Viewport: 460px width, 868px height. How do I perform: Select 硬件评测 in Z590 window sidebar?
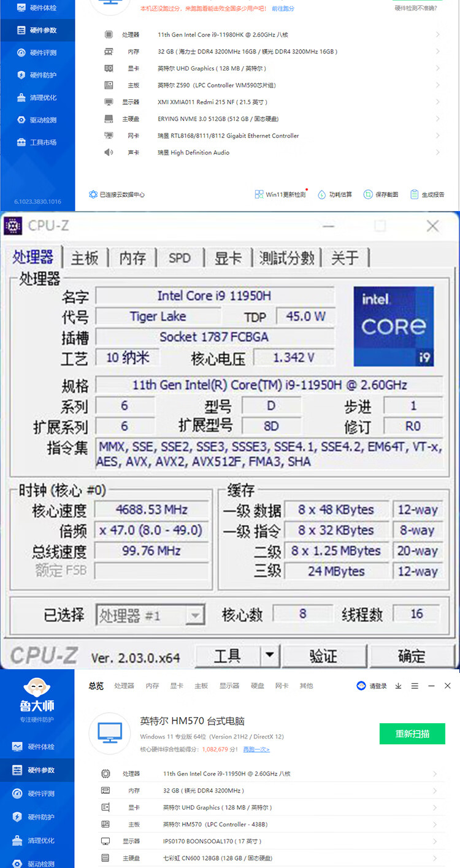(37, 53)
